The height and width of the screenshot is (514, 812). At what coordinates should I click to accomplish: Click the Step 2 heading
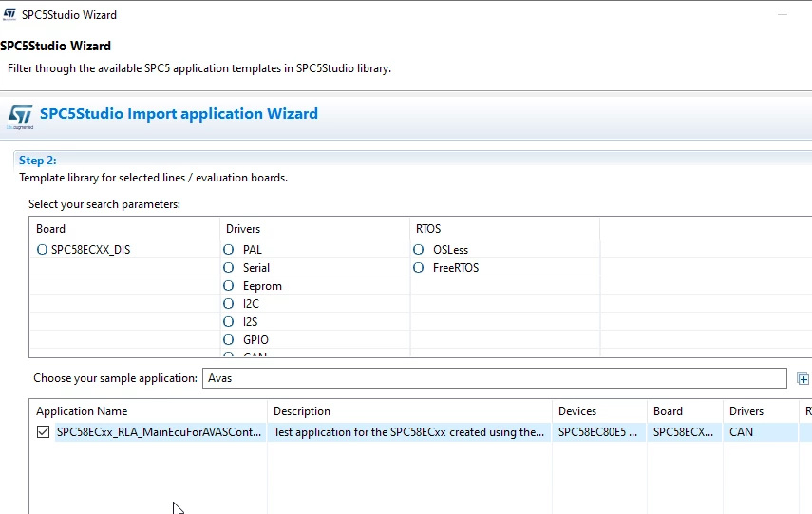point(38,161)
